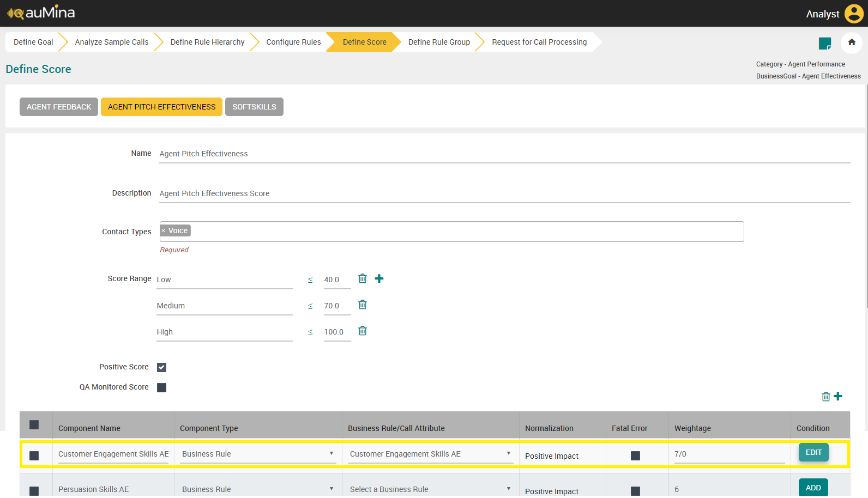Delete the High score range row
Viewport: 868px width, 498px height.
pyautogui.click(x=363, y=331)
